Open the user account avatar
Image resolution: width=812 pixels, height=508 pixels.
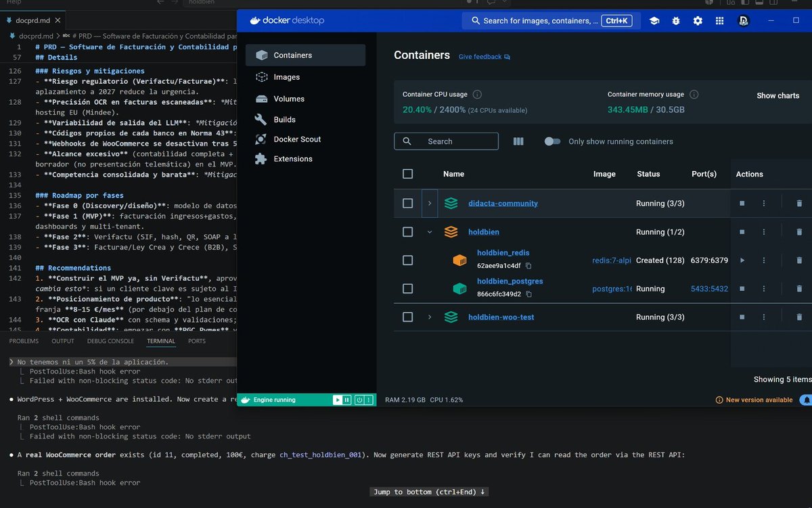(743, 21)
